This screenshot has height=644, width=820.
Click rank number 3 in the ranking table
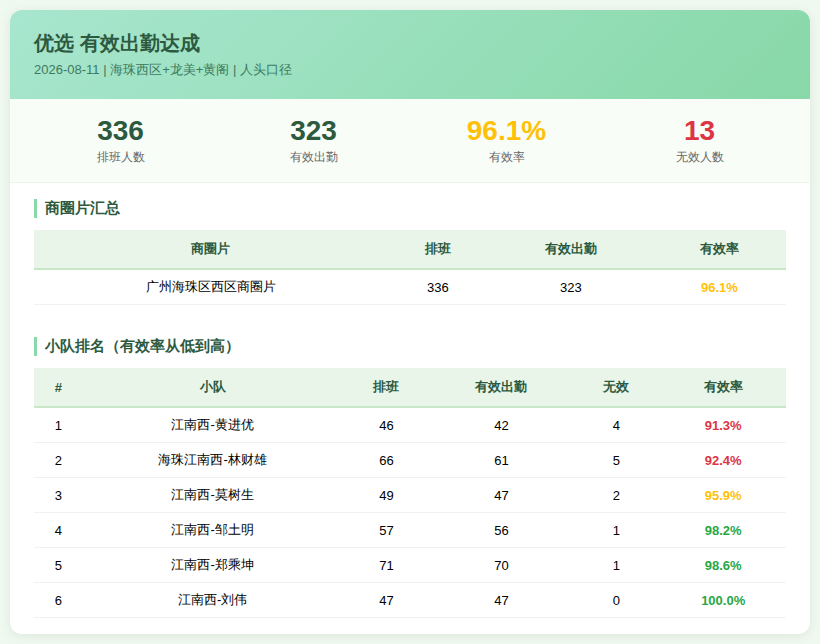(x=58, y=496)
